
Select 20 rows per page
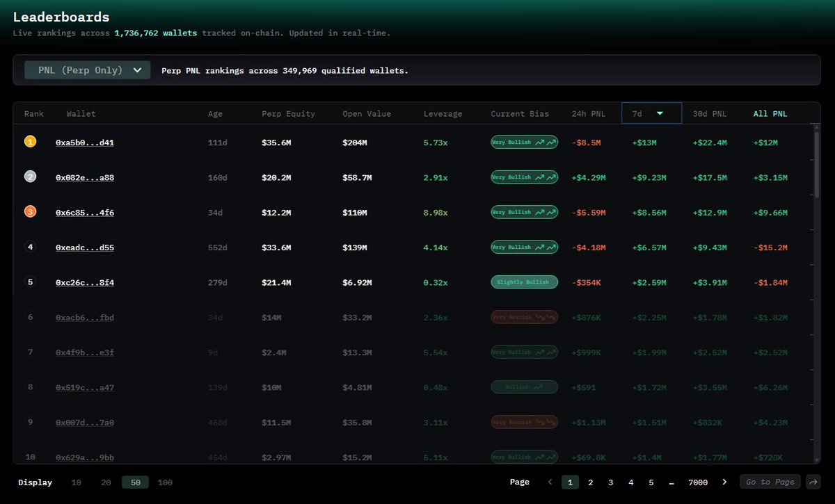pyautogui.click(x=106, y=482)
